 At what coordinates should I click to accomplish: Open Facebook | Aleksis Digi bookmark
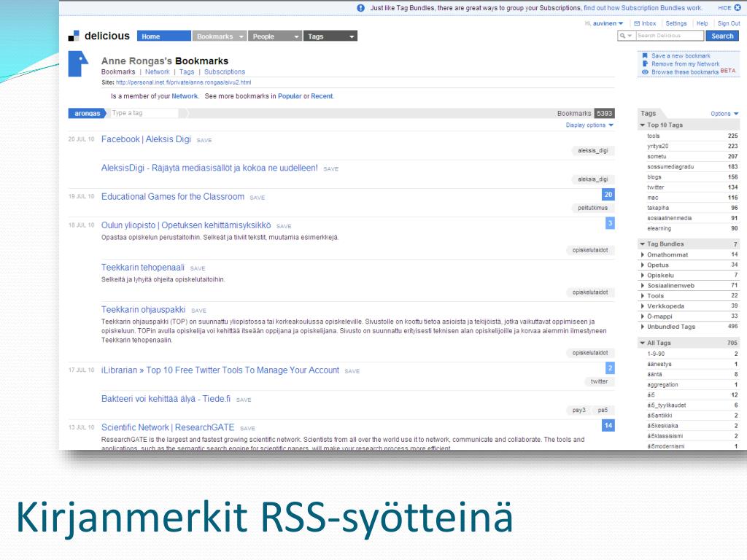point(146,139)
